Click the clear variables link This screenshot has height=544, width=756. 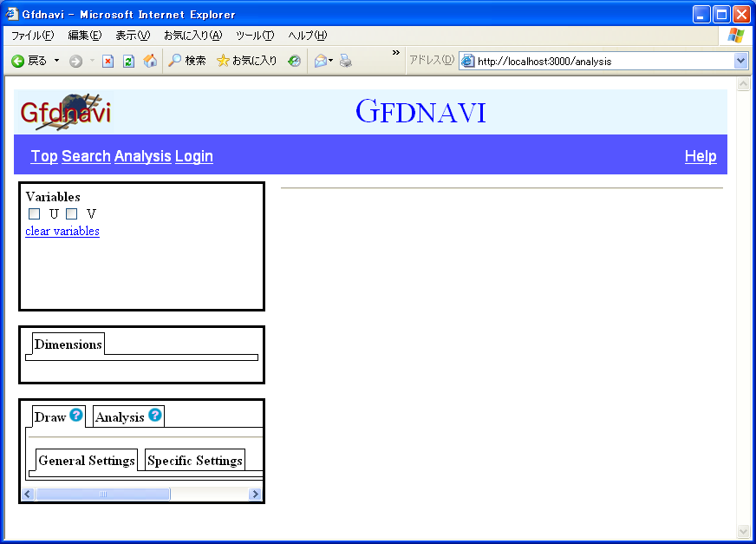[62, 232]
